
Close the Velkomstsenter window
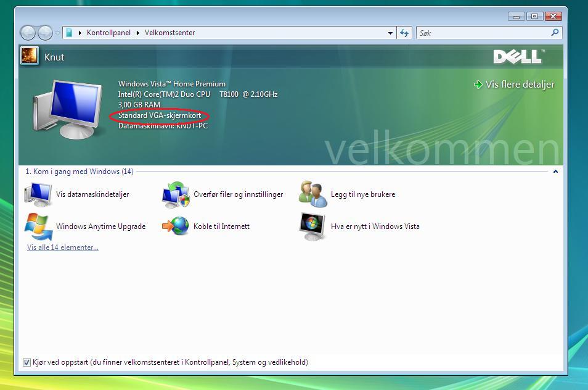pos(553,17)
